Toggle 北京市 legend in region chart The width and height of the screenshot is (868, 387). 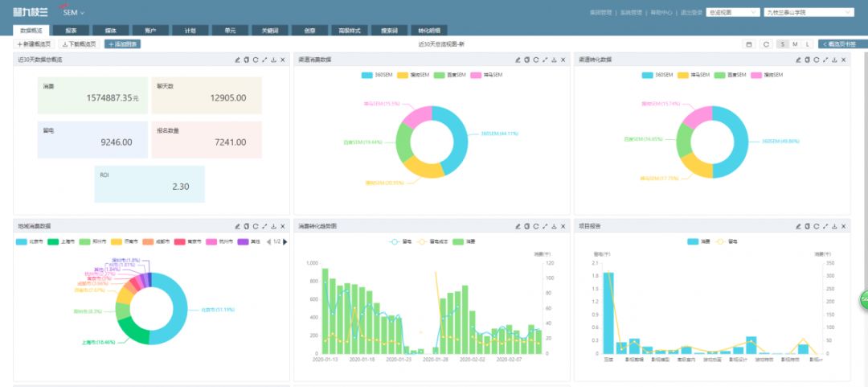(x=30, y=241)
